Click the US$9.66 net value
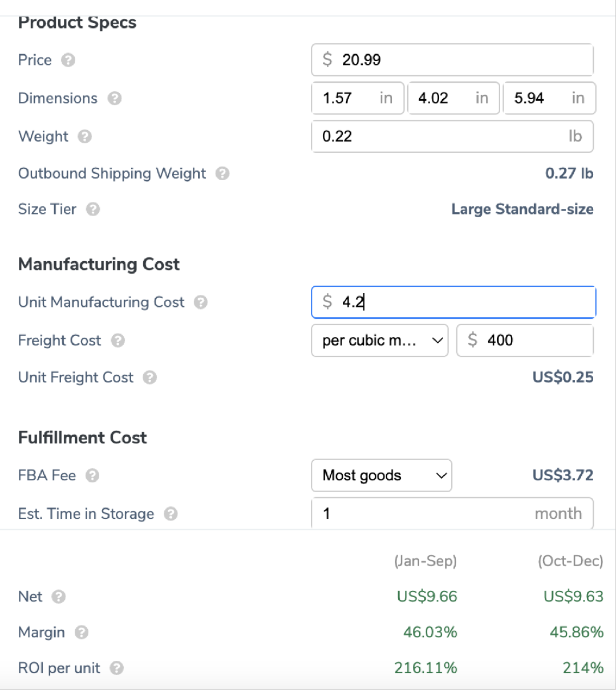Image resolution: width=616 pixels, height=690 pixels. (x=427, y=596)
